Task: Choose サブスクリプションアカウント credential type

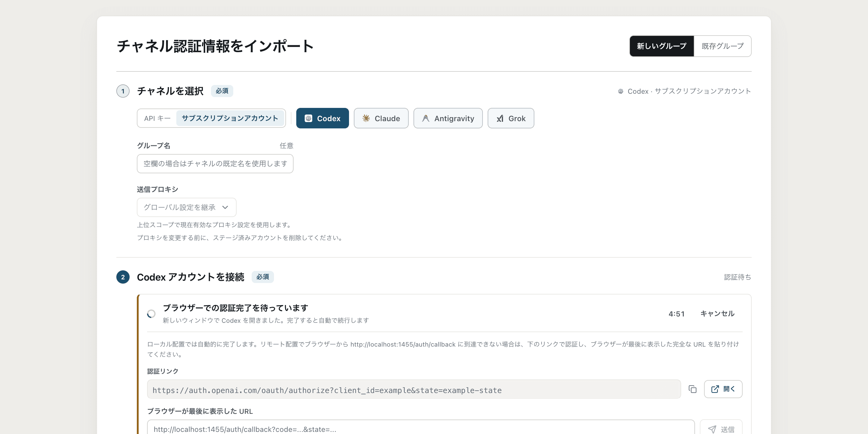Action: click(230, 118)
